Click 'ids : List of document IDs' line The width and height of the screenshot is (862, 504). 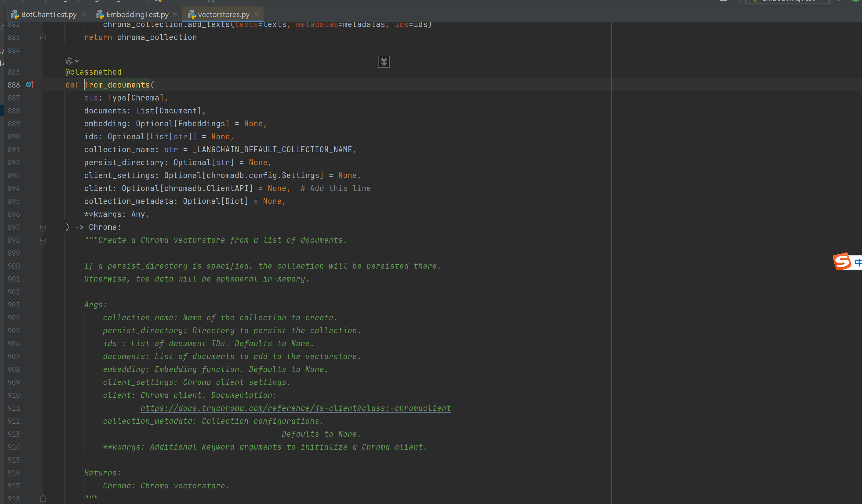coord(208,344)
